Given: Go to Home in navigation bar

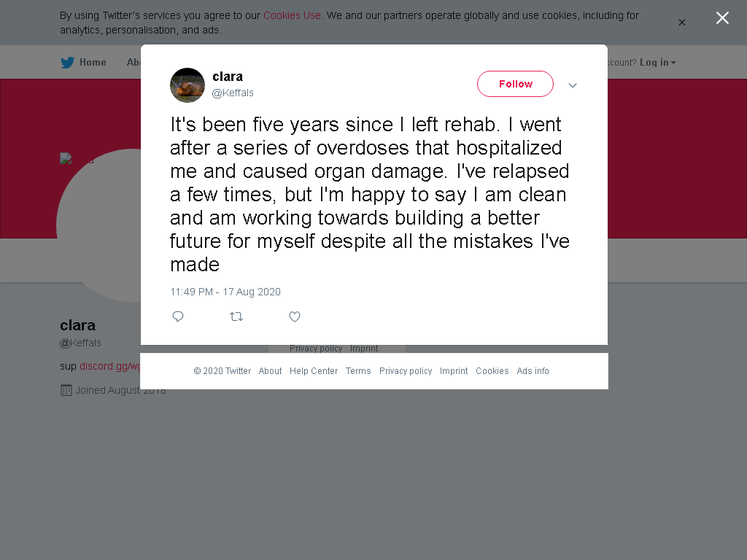Looking at the screenshot, I should (x=93, y=63).
